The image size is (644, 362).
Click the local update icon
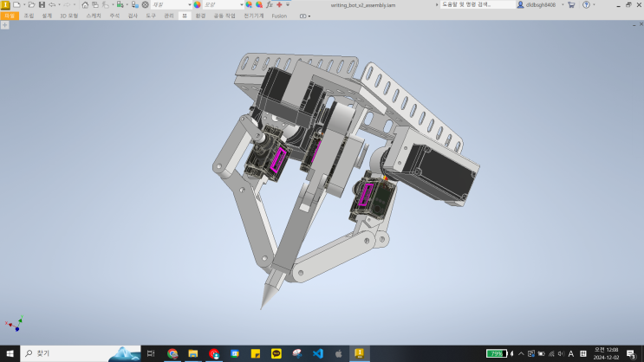120,5
